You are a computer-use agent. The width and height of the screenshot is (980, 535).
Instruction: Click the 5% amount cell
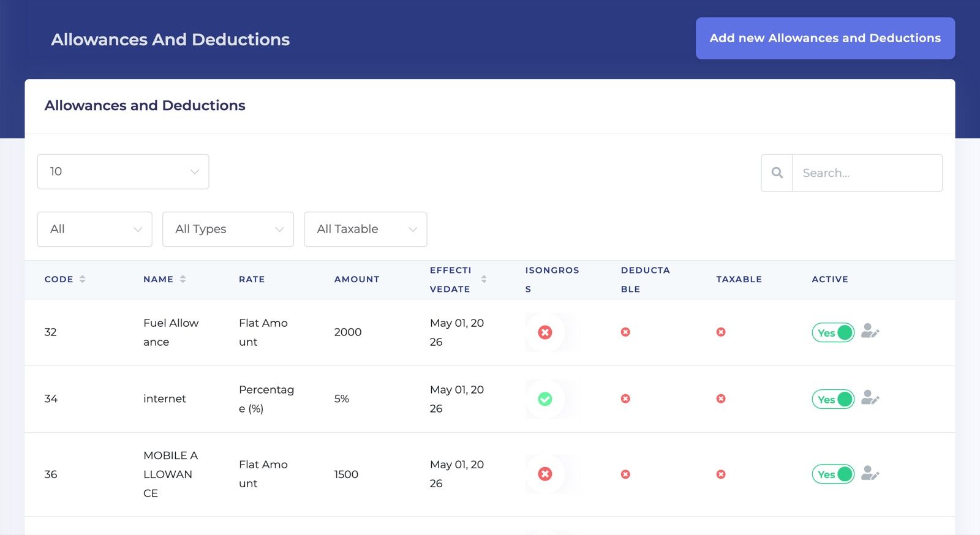tap(342, 398)
